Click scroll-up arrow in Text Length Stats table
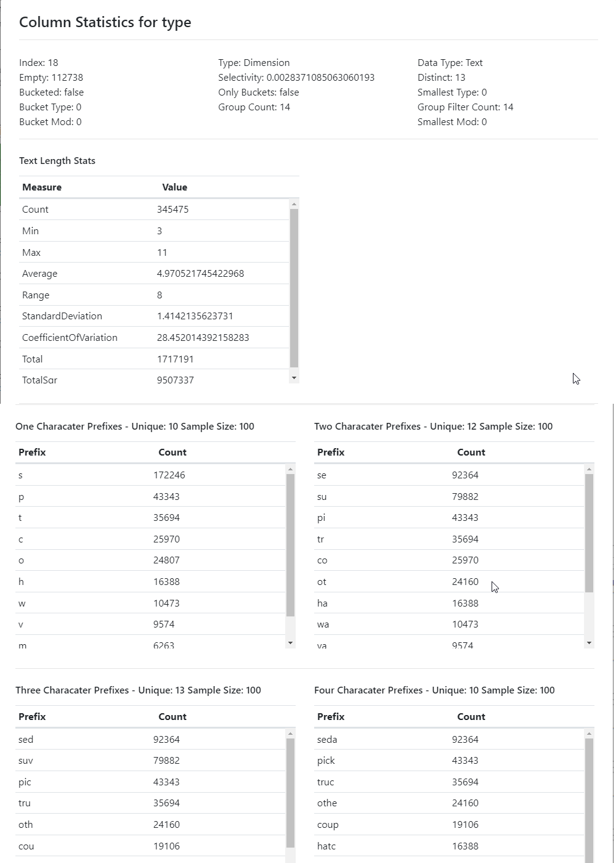 point(294,204)
